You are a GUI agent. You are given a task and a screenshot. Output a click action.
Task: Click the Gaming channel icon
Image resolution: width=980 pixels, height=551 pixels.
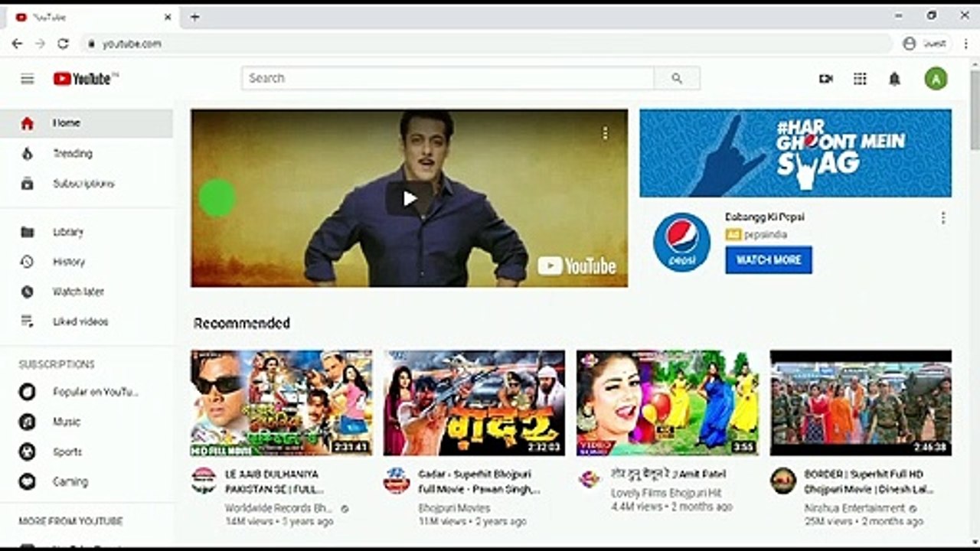[x=28, y=481]
